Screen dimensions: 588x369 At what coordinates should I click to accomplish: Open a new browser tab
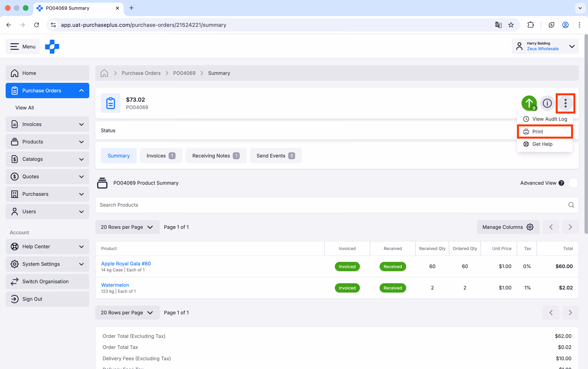click(131, 8)
